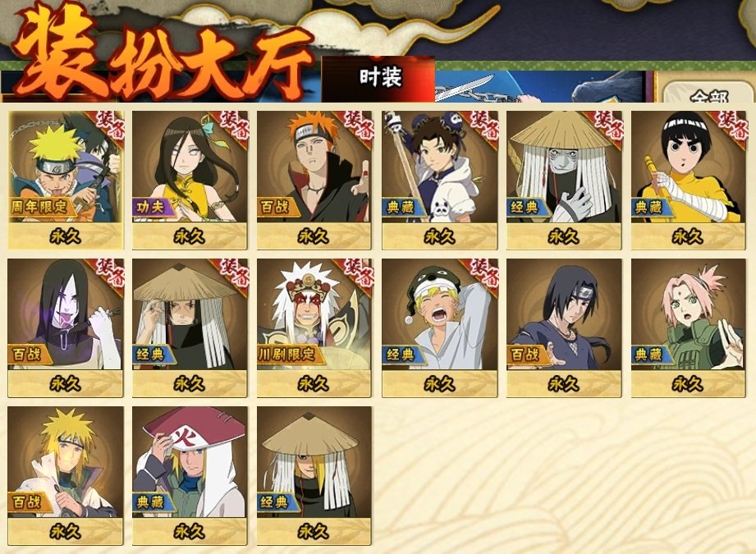Pick the 典藏 Tenten panda outfit card
The height and width of the screenshot is (554, 756).
coord(439,180)
